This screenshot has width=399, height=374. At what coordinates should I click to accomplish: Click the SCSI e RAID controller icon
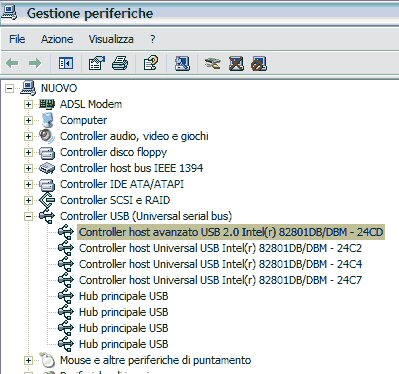click(x=47, y=200)
